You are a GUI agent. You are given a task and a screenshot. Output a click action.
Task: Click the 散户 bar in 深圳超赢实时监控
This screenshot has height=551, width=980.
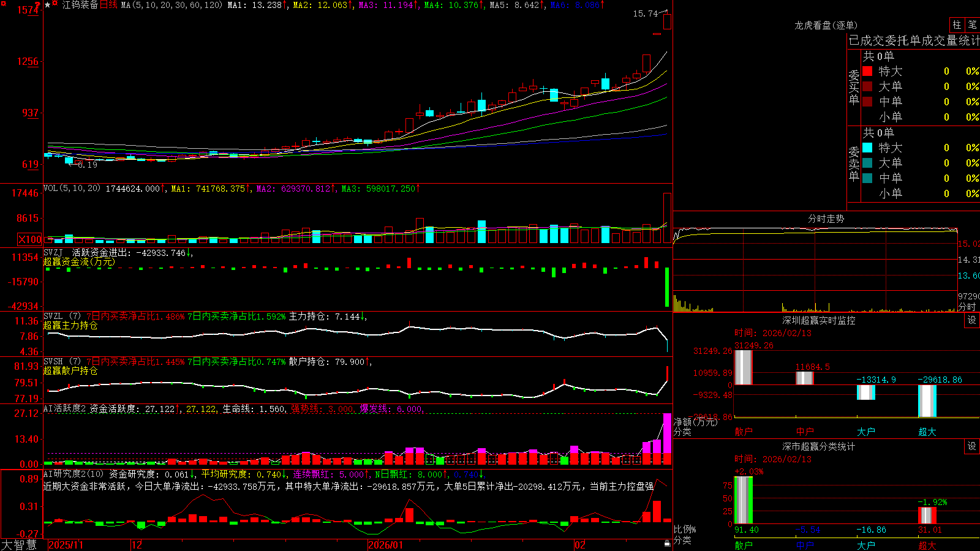(743, 367)
